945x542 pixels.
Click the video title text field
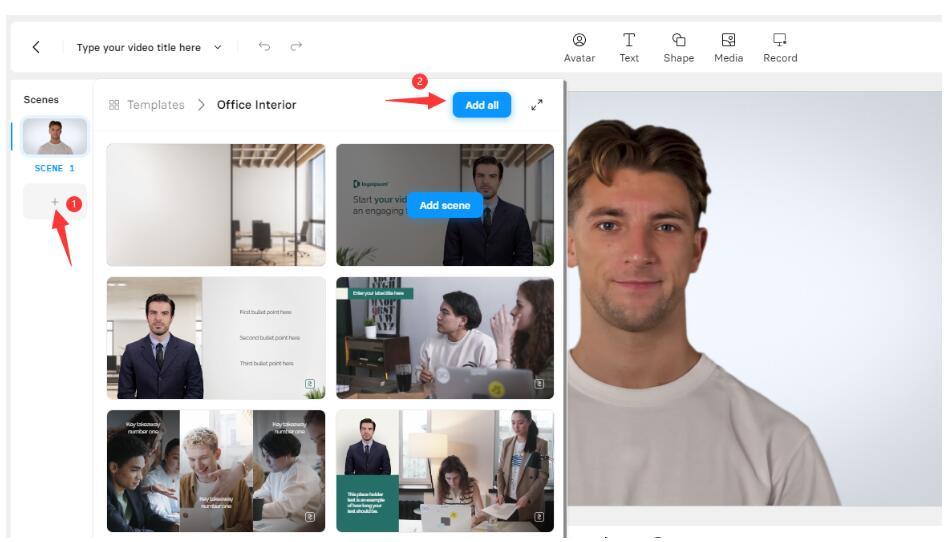(x=138, y=47)
